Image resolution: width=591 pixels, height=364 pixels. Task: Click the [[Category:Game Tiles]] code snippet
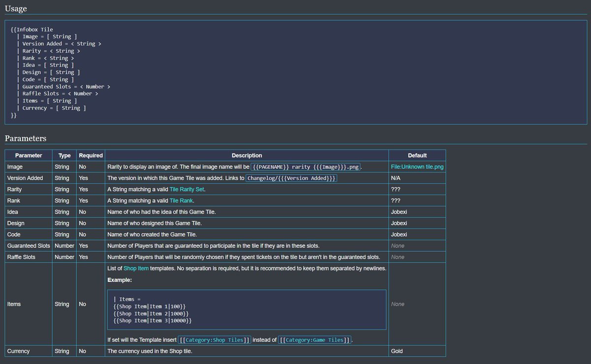[x=315, y=340]
